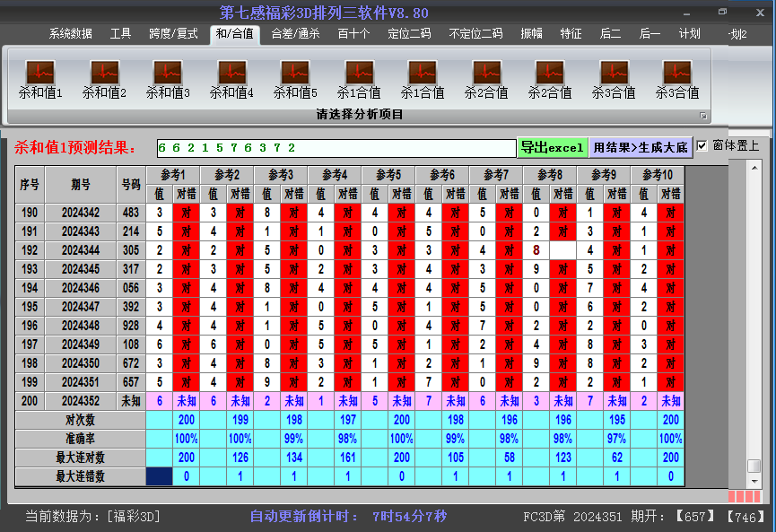Select the dark blue cell in 最大连错数 row
Screen dimensions: 776x532
click(160, 476)
